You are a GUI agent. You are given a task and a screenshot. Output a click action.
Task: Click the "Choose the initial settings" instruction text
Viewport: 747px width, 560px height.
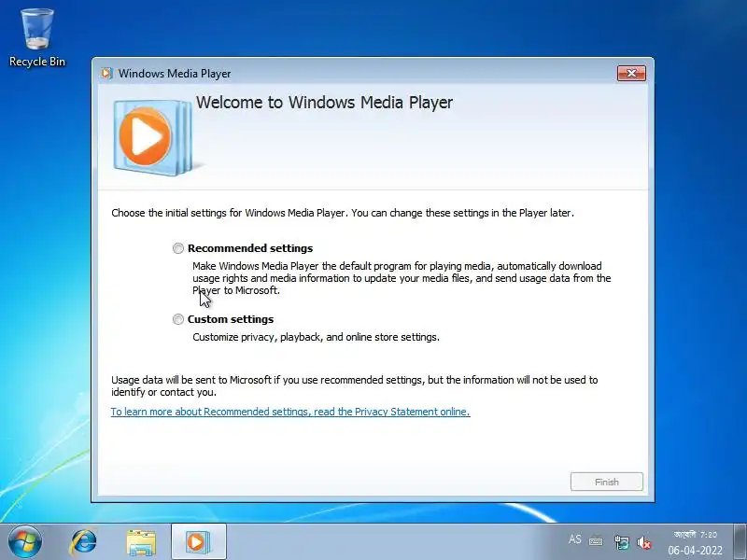[343, 213]
